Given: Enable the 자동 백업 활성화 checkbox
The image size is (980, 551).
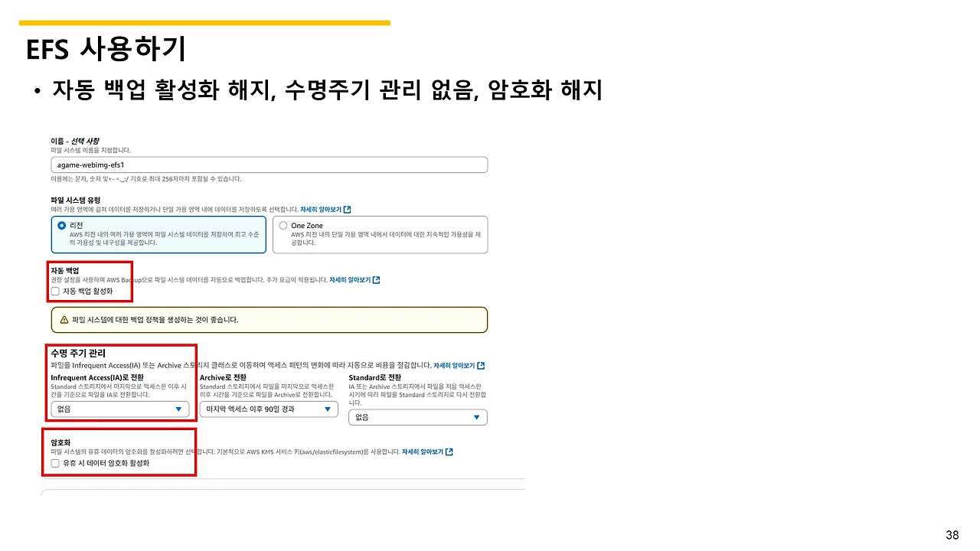Looking at the screenshot, I should [x=54, y=290].
